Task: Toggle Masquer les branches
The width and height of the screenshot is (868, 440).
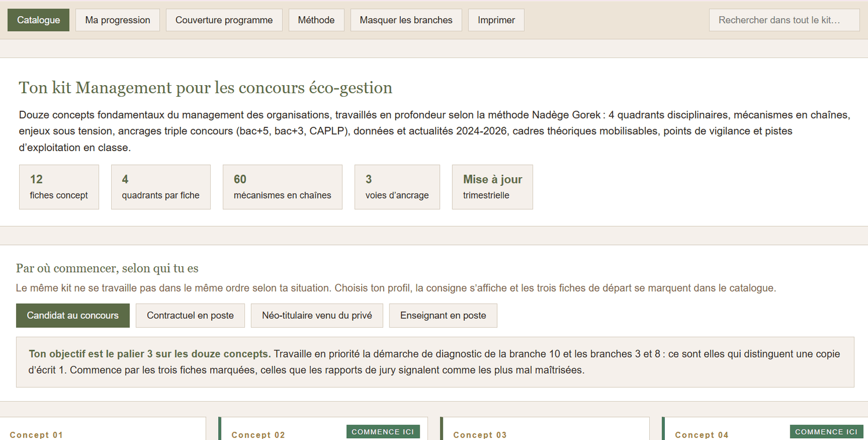Action: (406, 20)
